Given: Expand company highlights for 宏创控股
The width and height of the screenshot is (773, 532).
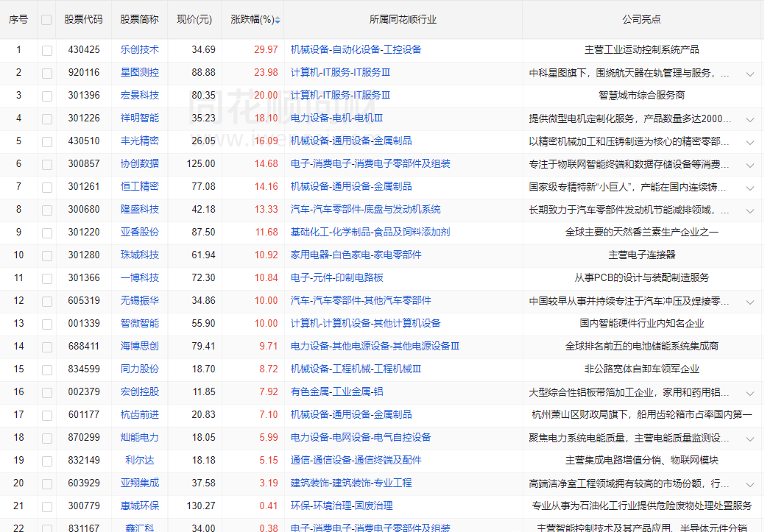Looking at the screenshot, I should tap(750, 393).
